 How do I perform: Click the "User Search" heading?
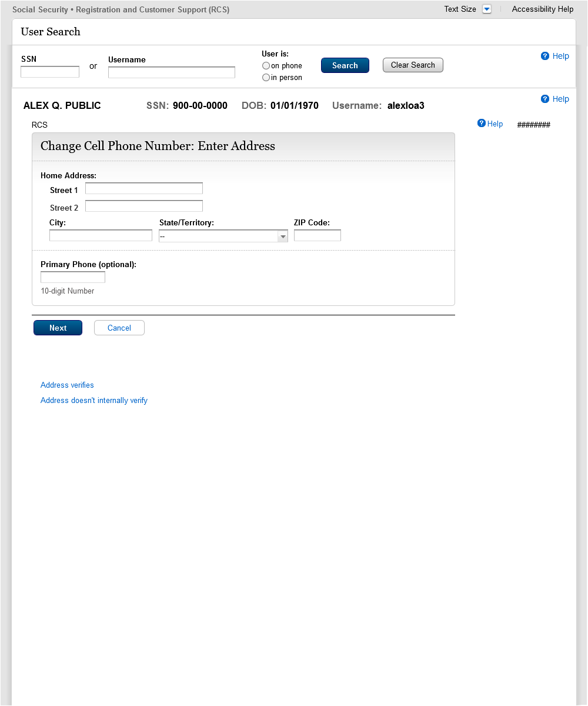[51, 32]
